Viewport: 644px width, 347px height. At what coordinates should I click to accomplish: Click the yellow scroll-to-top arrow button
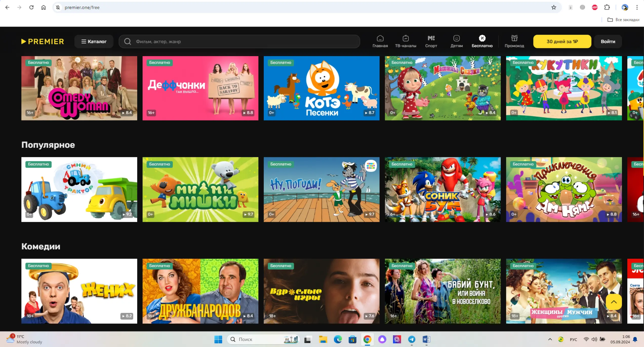614,302
